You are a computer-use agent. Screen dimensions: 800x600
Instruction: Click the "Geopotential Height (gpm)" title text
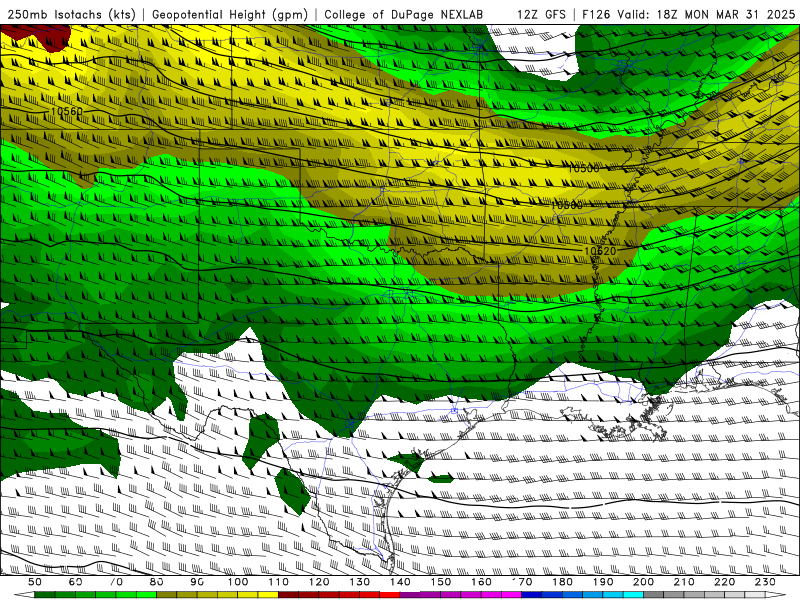(x=230, y=14)
